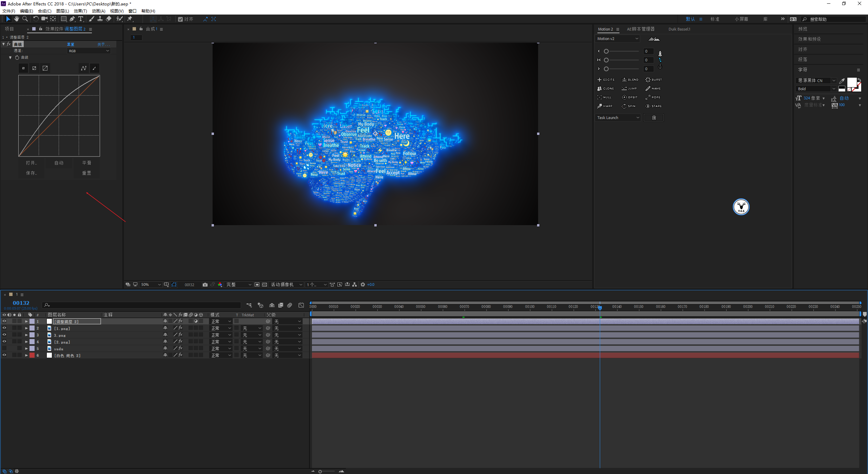This screenshot has width=868, height=474.
Task: Open the 50% magnification dropdown
Action: pos(151,285)
